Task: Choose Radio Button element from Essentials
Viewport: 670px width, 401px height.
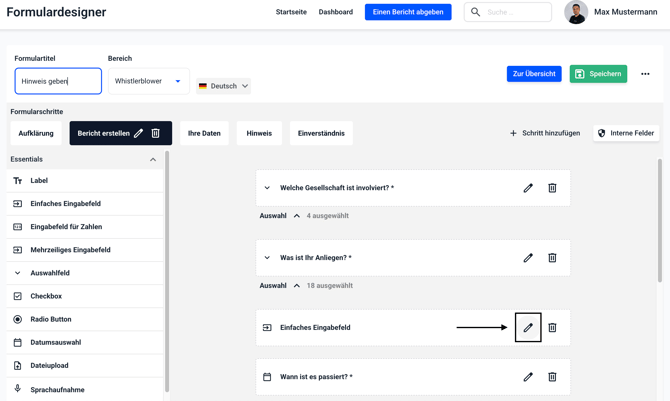Action: (x=50, y=319)
